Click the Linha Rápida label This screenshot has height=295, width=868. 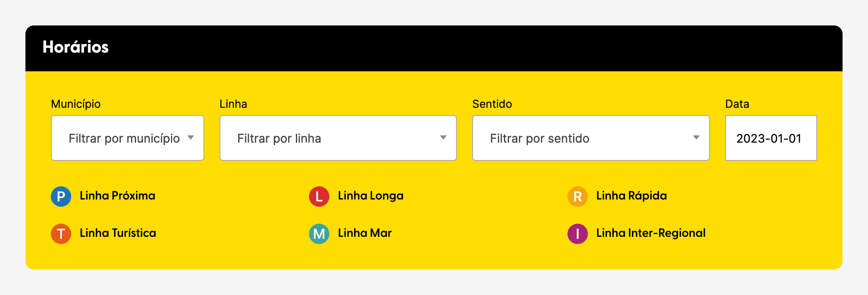[632, 196]
